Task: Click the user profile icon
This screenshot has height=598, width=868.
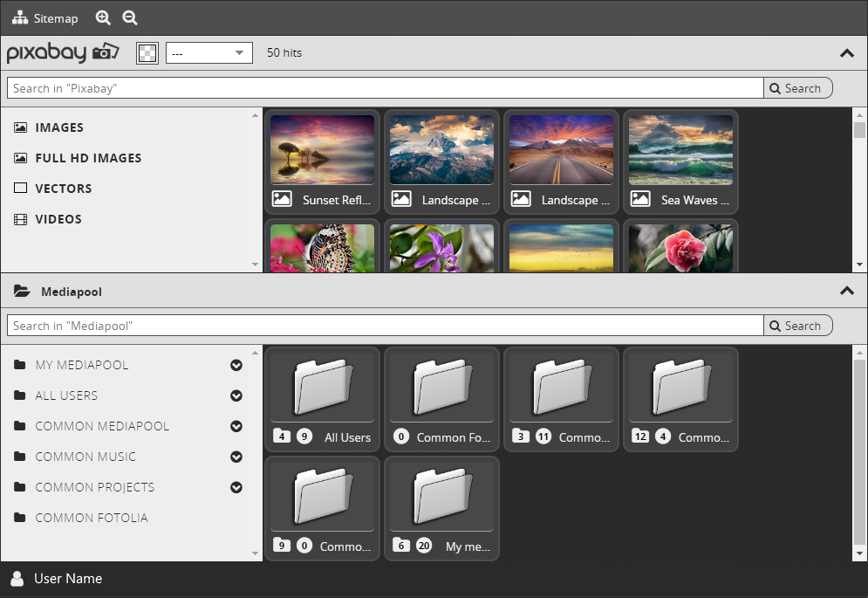Action: (x=17, y=579)
